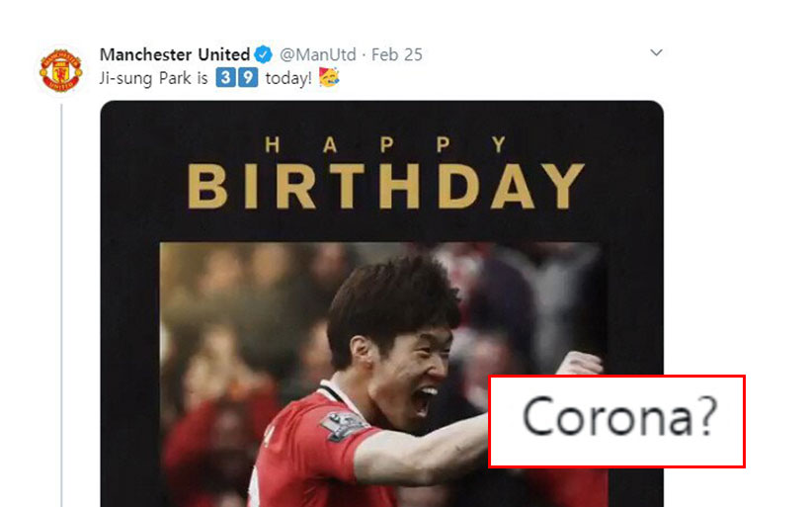This screenshot has width=812, height=507.
Task: Open the black birthday card image
Action: (381, 303)
